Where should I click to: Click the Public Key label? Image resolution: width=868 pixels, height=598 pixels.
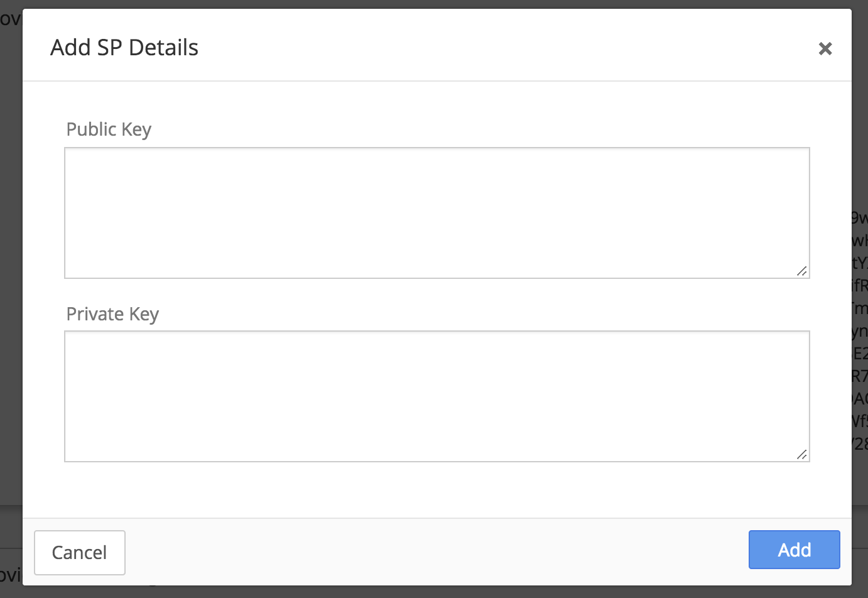[109, 129]
